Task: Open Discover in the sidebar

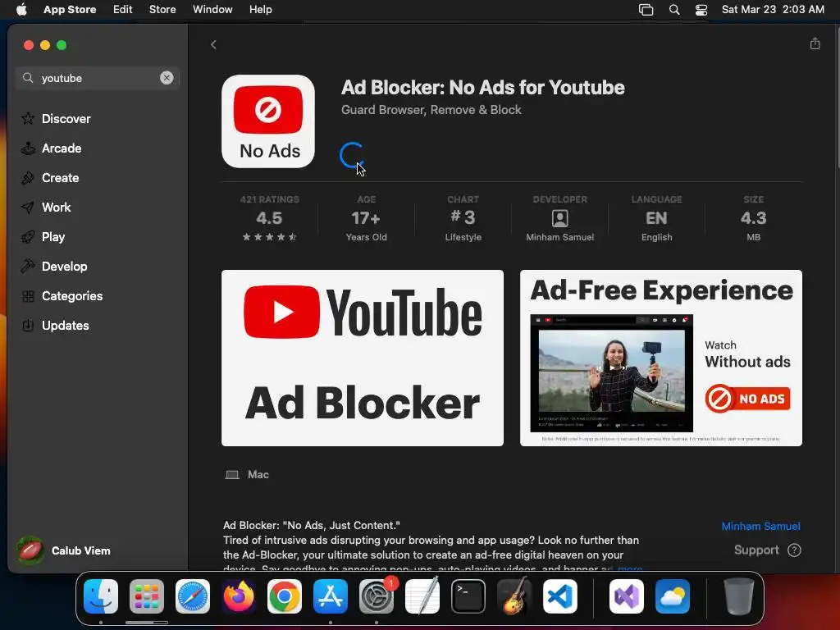Action: pos(98,118)
